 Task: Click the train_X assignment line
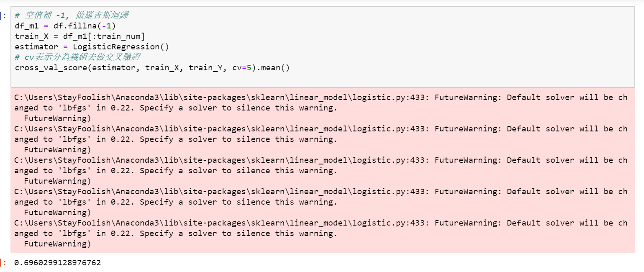tap(80, 36)
